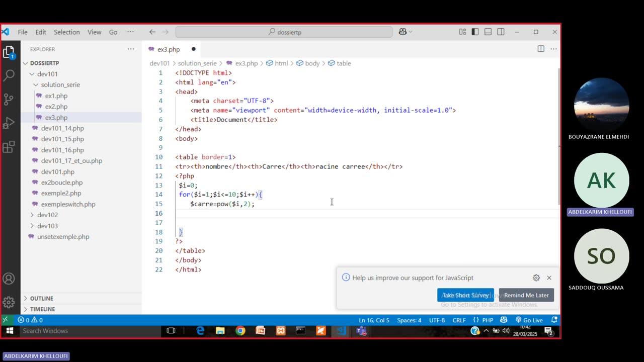Toggle the primary side bar
Viewport: 644px width, 362px height.
475,32
